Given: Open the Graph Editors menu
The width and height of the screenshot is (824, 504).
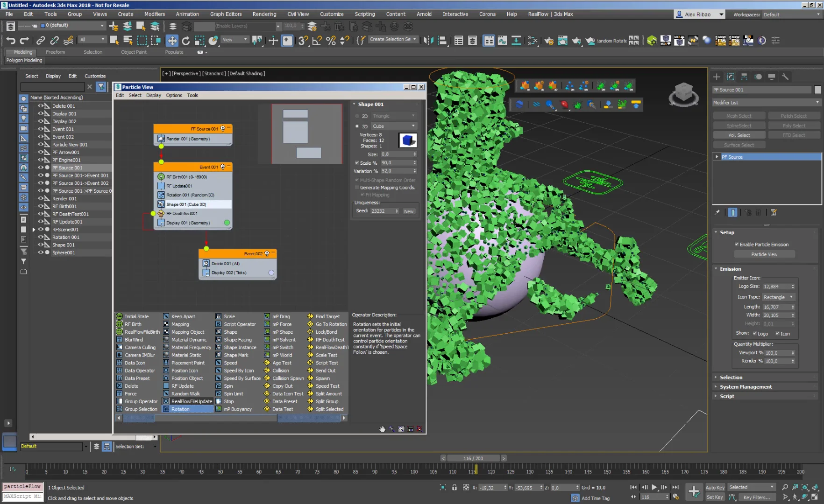Looking at the screenshot, I should tap(226, 14).
